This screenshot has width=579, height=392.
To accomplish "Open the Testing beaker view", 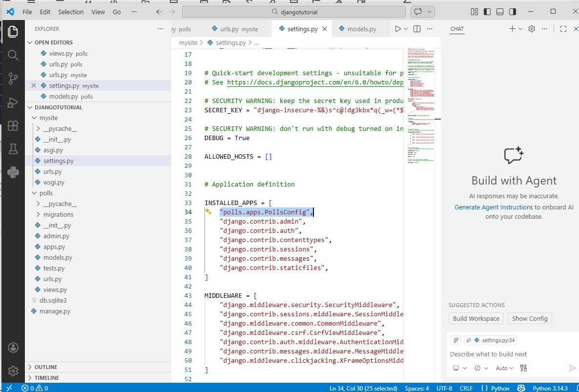I will click(x=13, y=149).
